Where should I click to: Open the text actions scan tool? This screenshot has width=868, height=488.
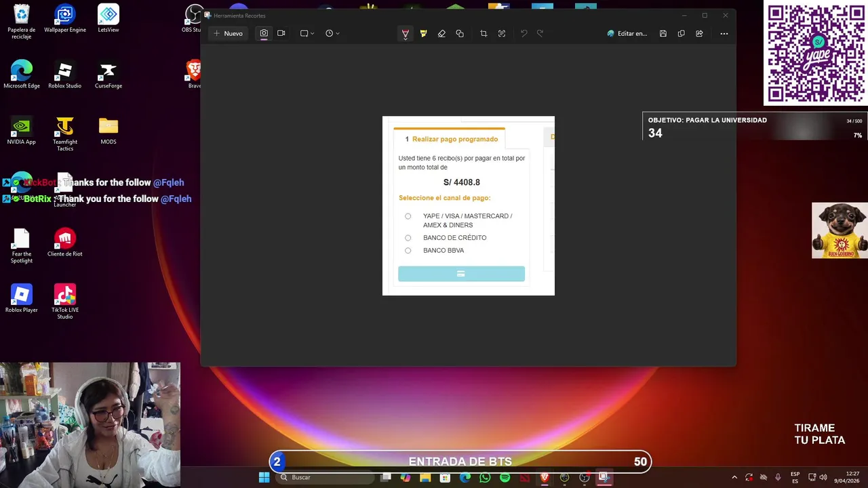[x=502, y=34]
